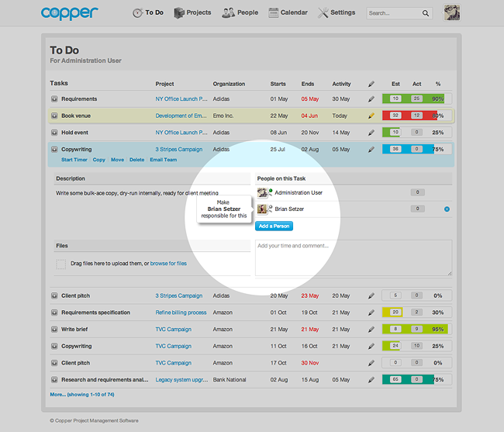The width and height of the screenshot is (504, 432).
Task: Click the Starts column header
Action: pos(278,84)
